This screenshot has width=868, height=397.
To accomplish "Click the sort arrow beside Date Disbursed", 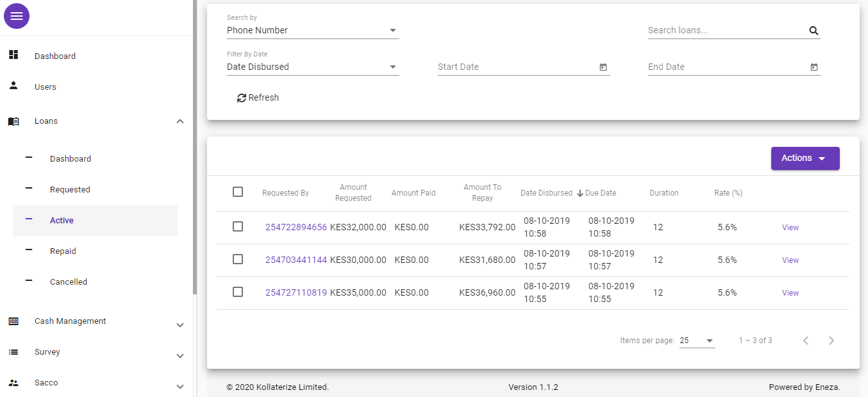I will tap(580, 193).
